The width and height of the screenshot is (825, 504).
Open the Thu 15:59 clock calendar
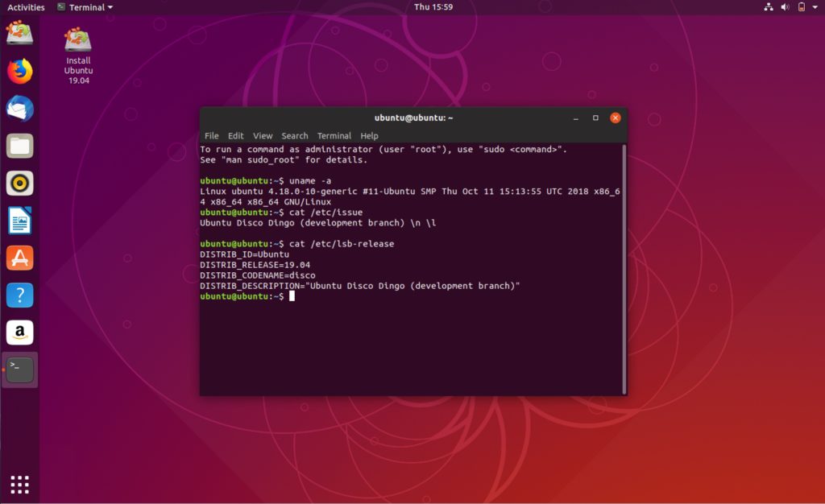(x=433, y=6)
